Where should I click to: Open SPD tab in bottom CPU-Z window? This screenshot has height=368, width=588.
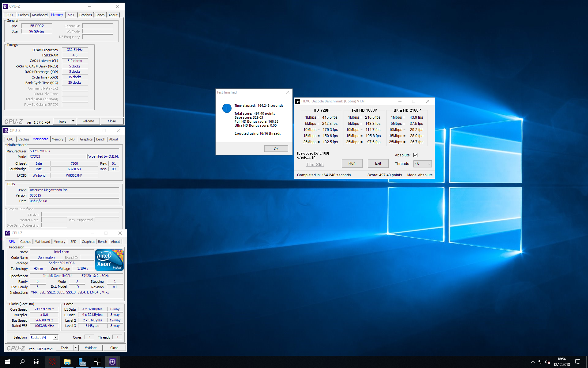tap(73, 242)
